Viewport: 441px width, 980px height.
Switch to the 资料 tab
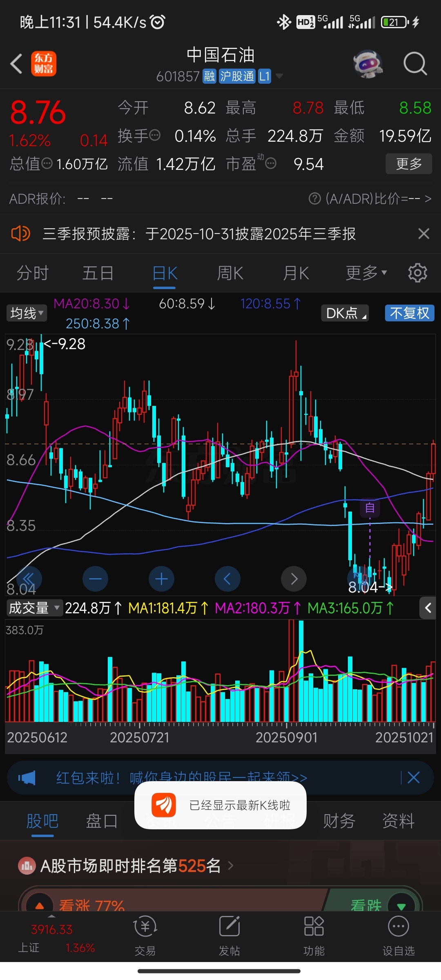[399, 821]
